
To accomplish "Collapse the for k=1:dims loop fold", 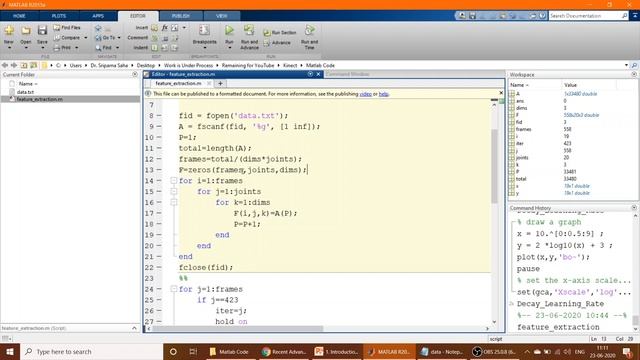I will (x=173, y=202).
